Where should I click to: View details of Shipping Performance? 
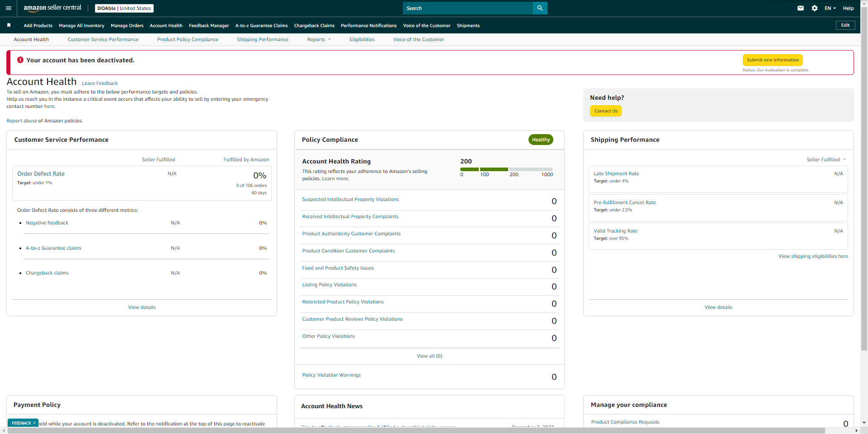point(718,307)
